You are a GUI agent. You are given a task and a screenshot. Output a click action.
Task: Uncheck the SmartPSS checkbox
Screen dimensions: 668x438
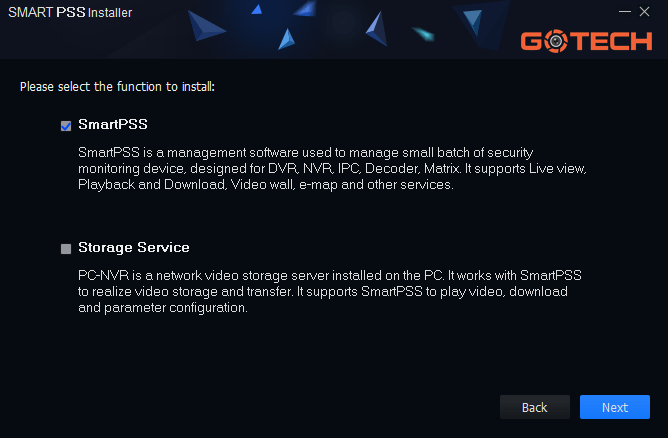[x=66, y=126]
